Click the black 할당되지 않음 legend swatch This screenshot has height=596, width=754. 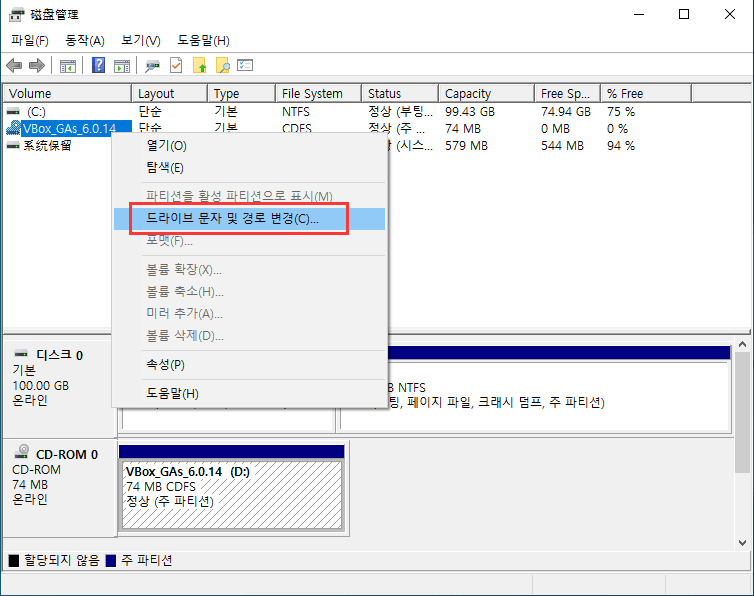(14, 560)
